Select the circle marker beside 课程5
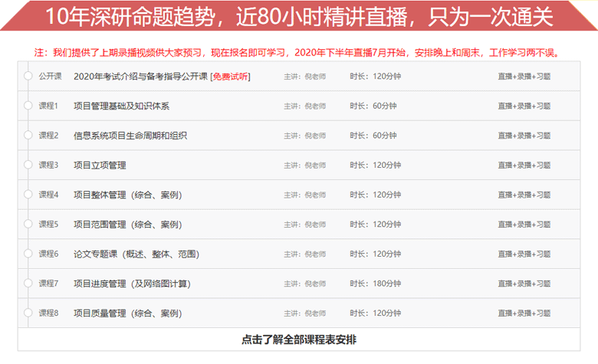The height and width of the screenshot is (364, 598). 28,225
